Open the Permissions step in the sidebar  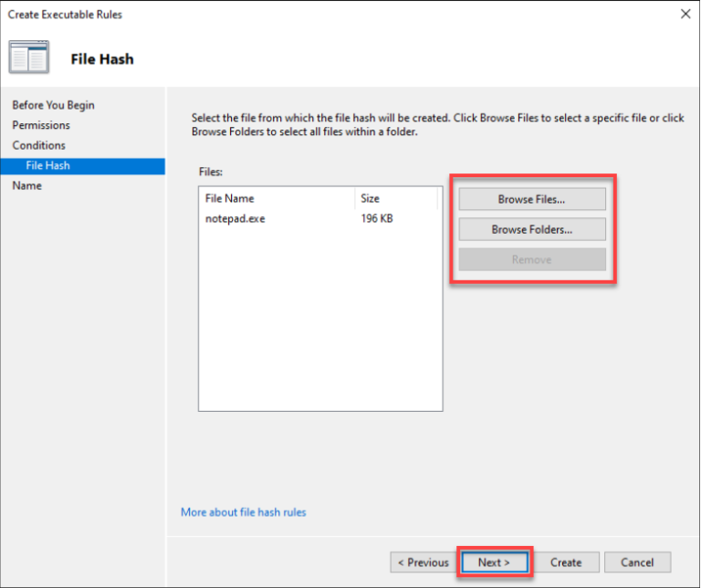pyautogui.click(x=41, y=125)
